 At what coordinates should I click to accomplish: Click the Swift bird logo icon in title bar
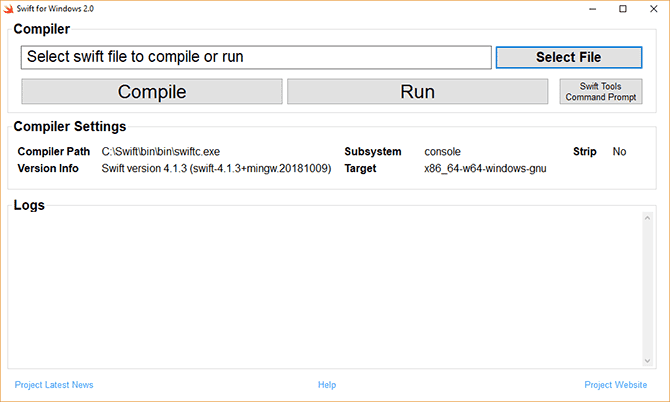(9, 9)
